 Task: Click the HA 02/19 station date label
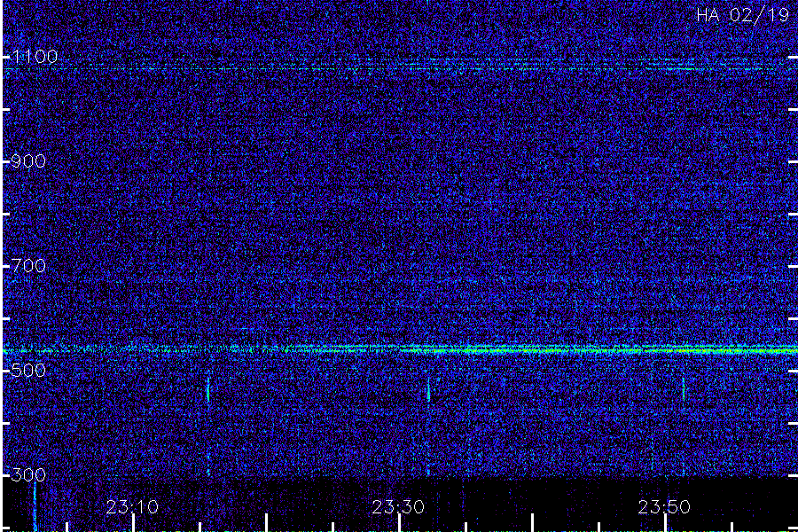tap(743, 15)
